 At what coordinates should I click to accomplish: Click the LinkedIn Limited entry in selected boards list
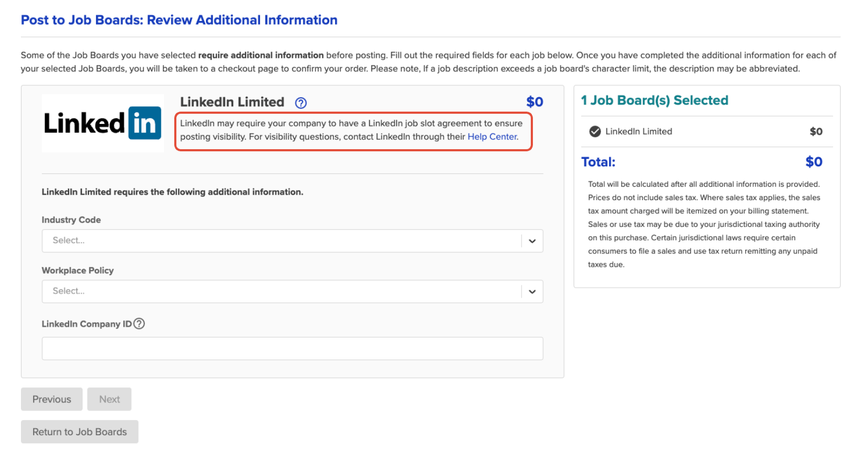[x=639, y=131]
